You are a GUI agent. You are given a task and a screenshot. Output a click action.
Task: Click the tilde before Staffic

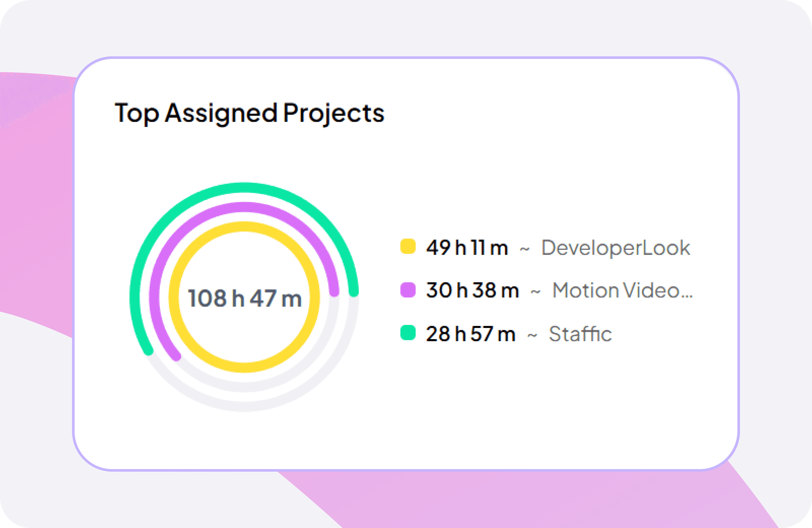(x=532, y=336)
